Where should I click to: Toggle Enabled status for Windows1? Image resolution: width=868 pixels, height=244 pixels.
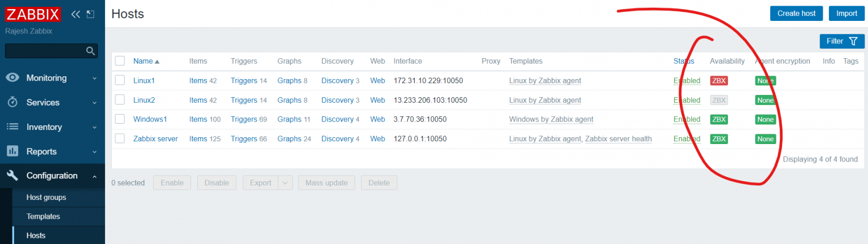pos(687,119)
